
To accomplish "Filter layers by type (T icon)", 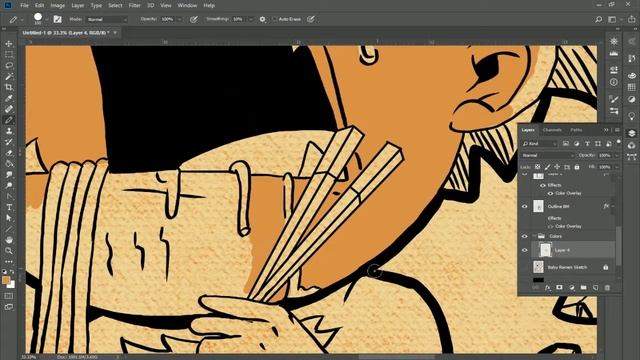I will point(587,144).
